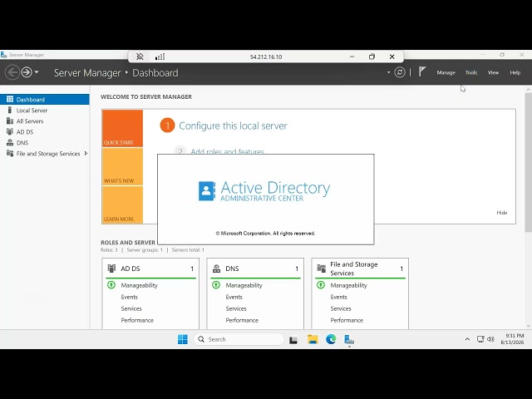Viewport: 532px width, 399px height.
Task: Click Server Manager taskbar icon
Action: click(349, 339)
